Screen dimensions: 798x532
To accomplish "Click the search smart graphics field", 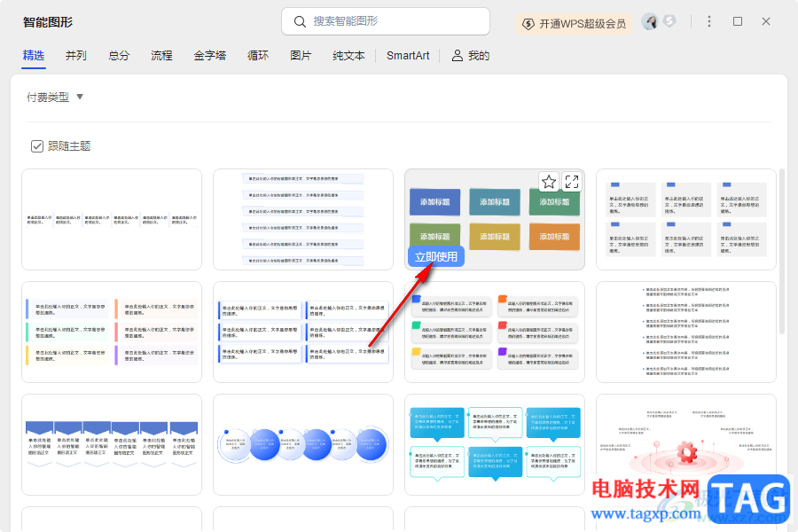I will [x=386, y=21].
